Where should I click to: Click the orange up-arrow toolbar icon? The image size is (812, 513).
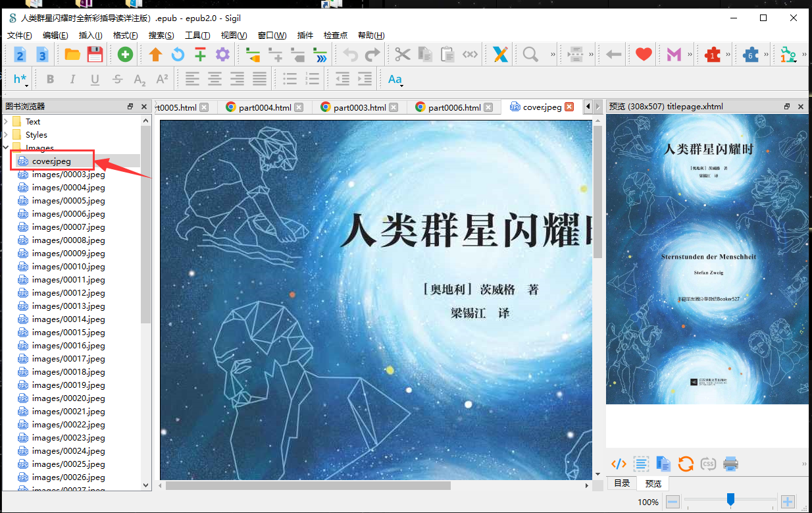click(x=155, y=55)
